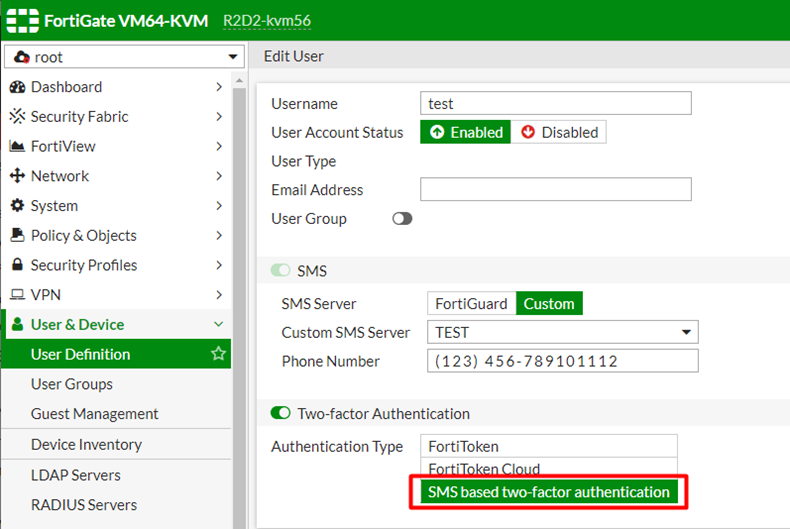The width and height of the screenshot is (790, 529).
Task: Click the Security Fabric icon
Action: [17, 117]
